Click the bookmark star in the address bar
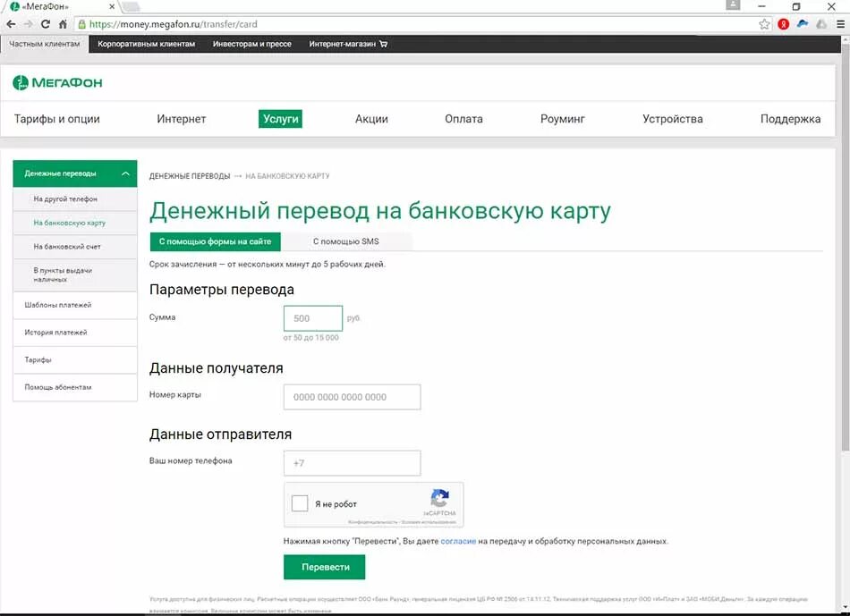850x616 pixels. point(765,24)
